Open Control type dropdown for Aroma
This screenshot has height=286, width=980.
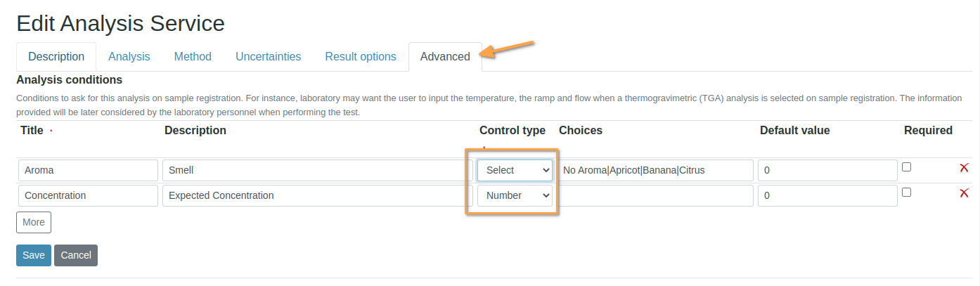tap(515, 170)
